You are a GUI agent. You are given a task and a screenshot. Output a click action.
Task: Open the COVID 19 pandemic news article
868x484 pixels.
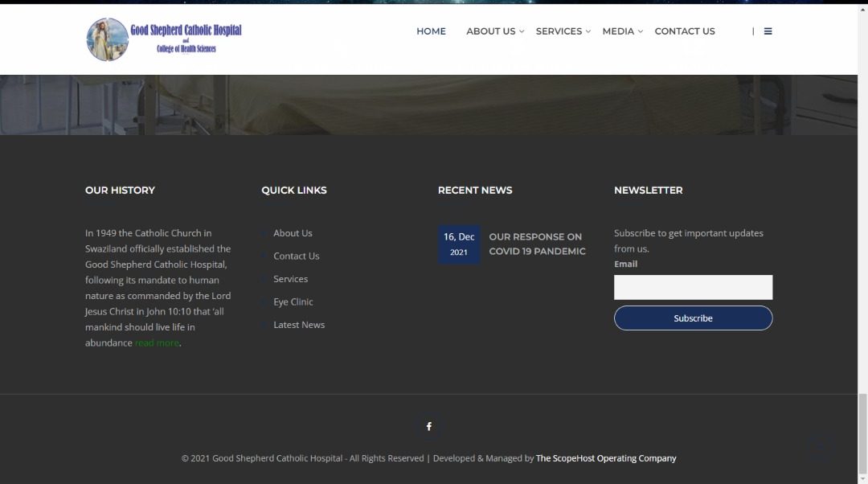(x=537, y=244)
